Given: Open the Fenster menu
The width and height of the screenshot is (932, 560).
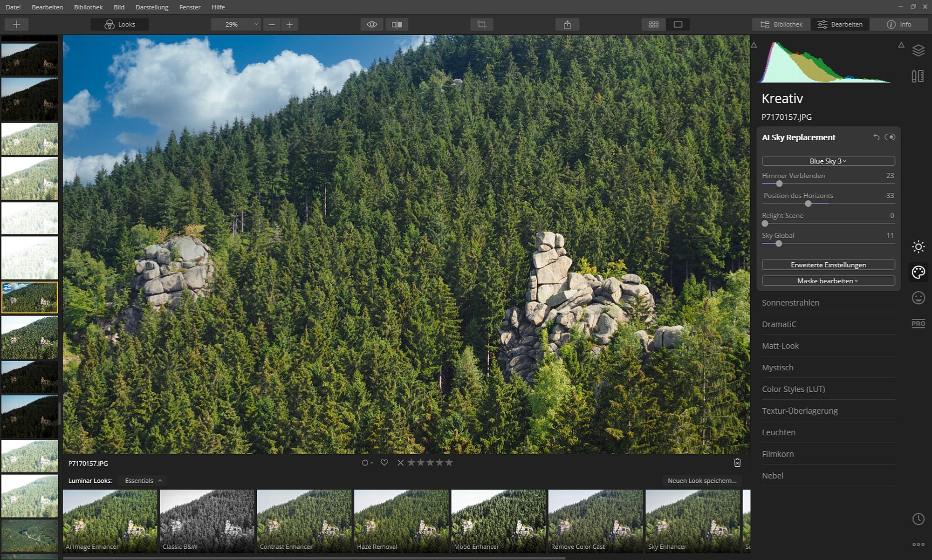Looking at the screenshot, I should pos(190,7).
